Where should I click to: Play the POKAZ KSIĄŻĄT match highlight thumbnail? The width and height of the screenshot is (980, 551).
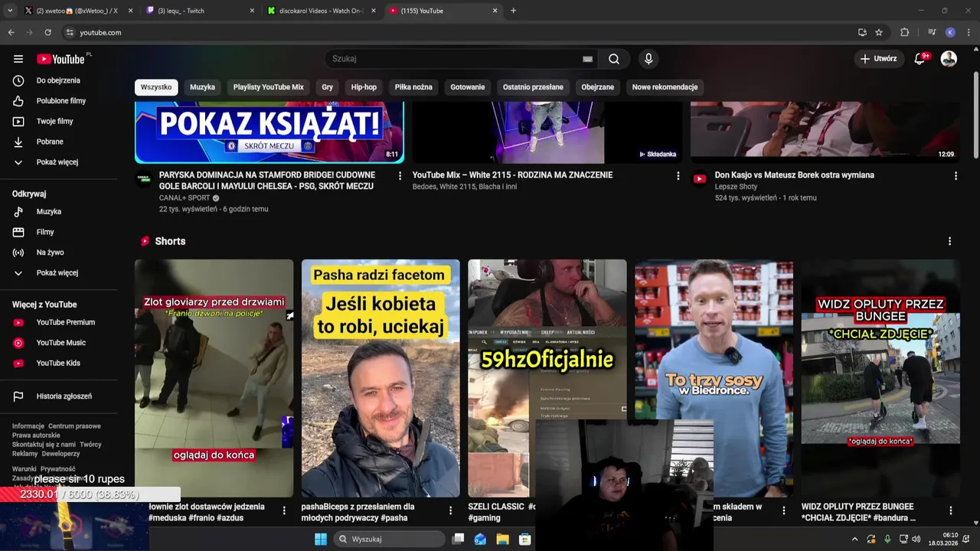[269, 132]
